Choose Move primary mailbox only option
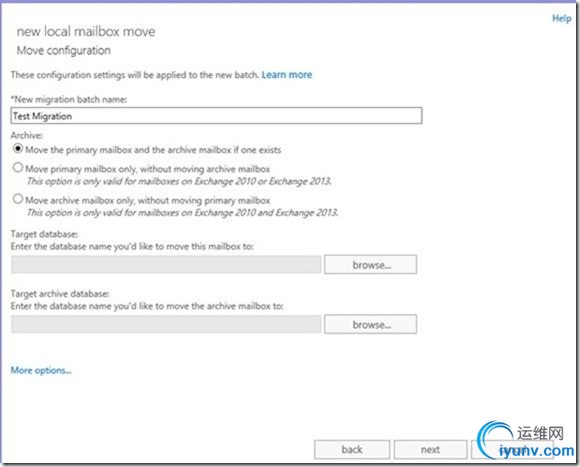 [17, 167]
